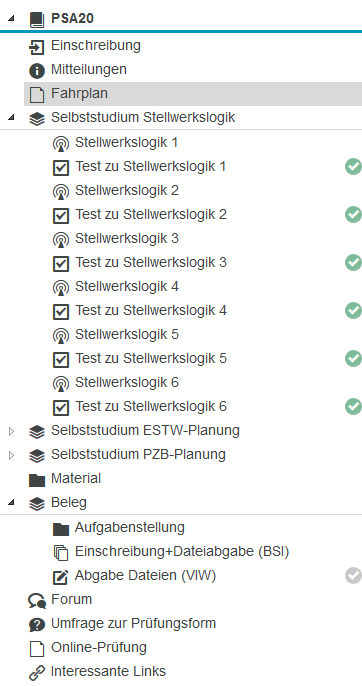
Task: Click the question mark icon for Umfrage zur Prüfungsform
Action: coord(37,624)
